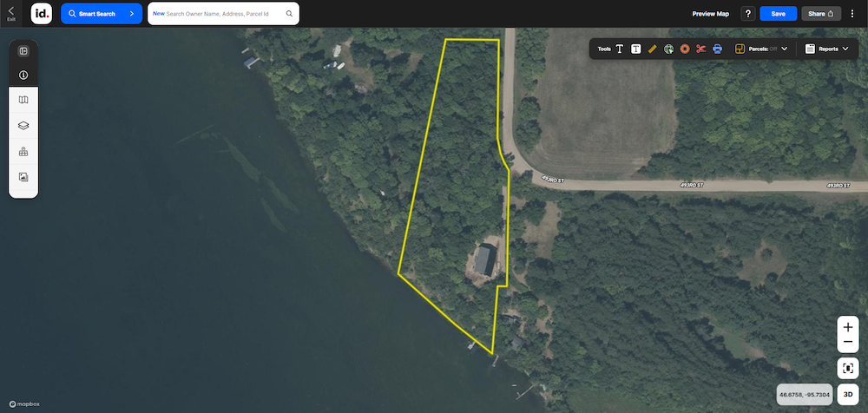This screenshot has width=868, height=413.
Task: Select the plain text T tool
Action: pos(620,49)
